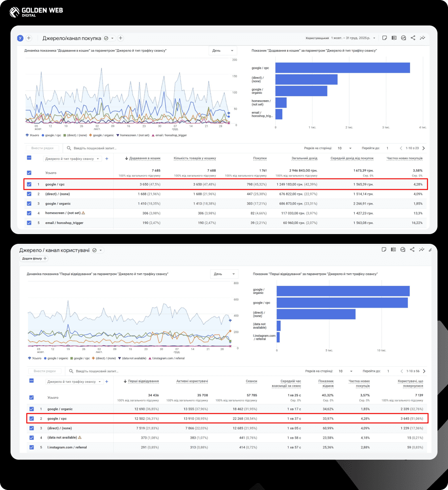Click the note icon in the users report toolbar
Image resolution: width=448 pixels, height=490 pixels.
coord(384,250)
